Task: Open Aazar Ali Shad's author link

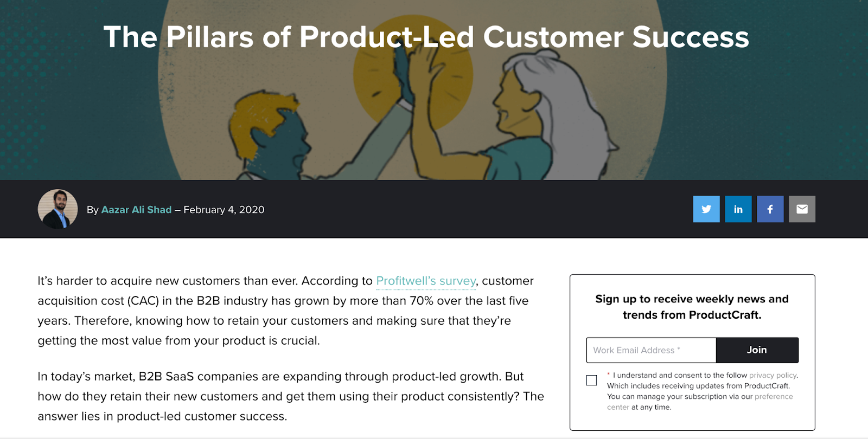Action: tap(136, 210)
